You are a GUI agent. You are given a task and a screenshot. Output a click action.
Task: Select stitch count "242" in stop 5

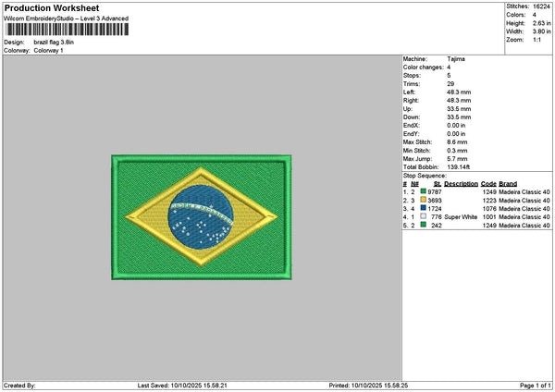click(x=437, y=226)
